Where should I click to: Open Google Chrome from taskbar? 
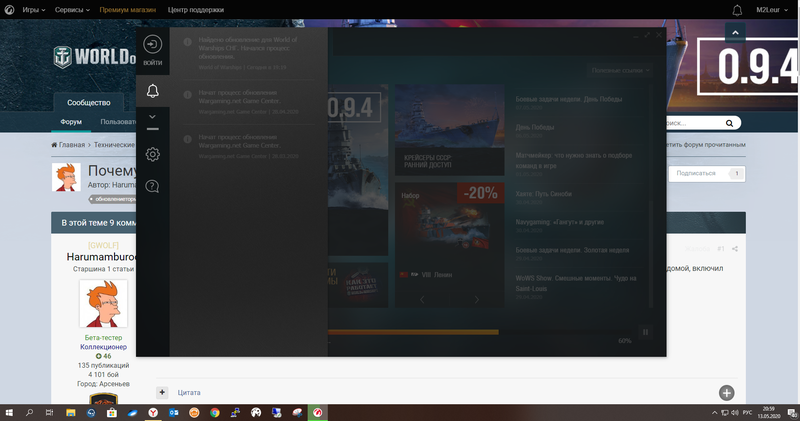click(215, 413)
